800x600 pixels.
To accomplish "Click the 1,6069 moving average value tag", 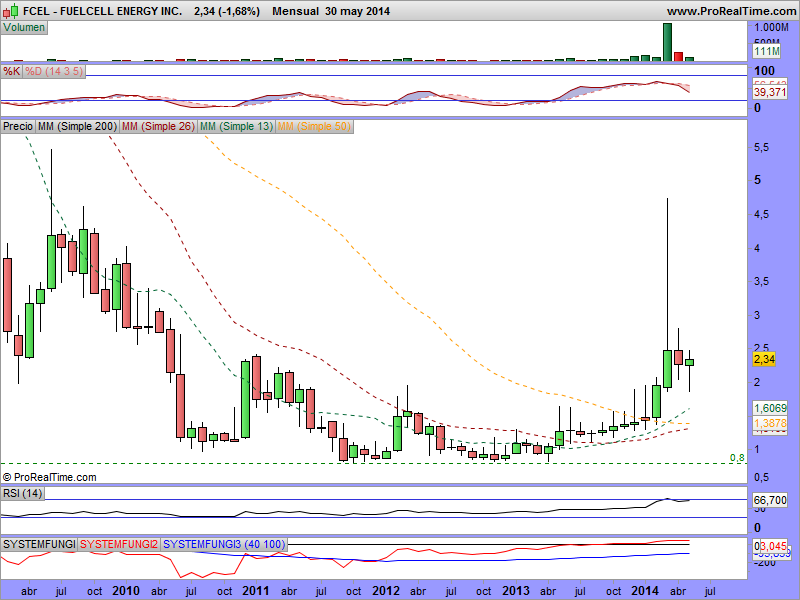I will click(770, 408).
